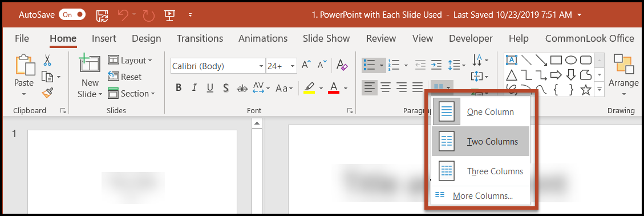The height and width of the screenshot is (216, 644).
Task: Select the Star shape
Action: (586, 89)
